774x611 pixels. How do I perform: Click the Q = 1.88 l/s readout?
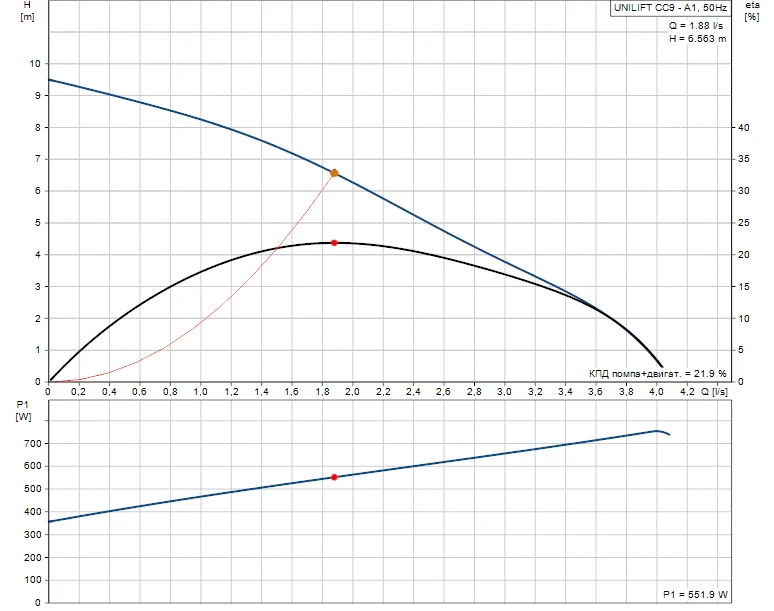click(x=698, y=25)
